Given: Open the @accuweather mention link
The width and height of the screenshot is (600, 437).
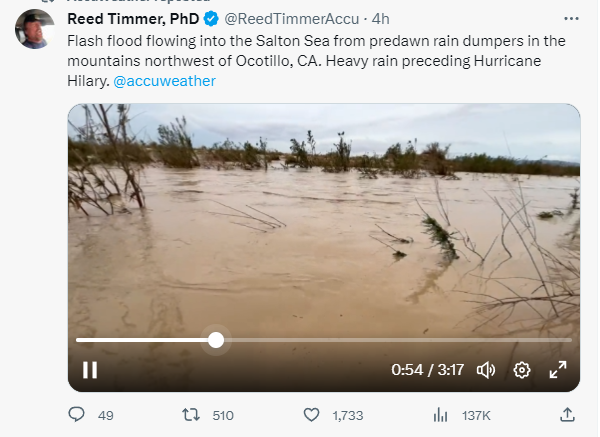Looking at the screenshot, I should coord(164,81).
